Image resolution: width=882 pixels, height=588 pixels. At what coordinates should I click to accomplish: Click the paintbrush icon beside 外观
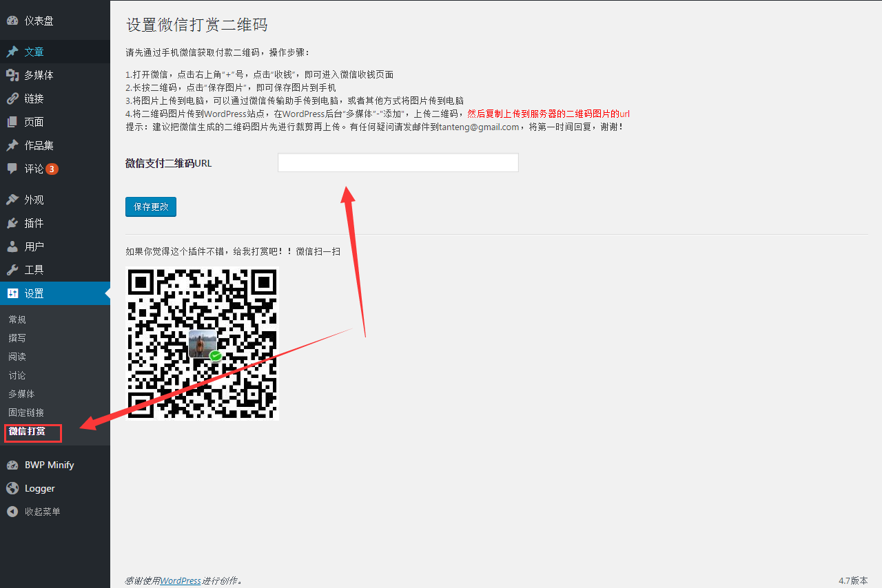coord(12,200)
